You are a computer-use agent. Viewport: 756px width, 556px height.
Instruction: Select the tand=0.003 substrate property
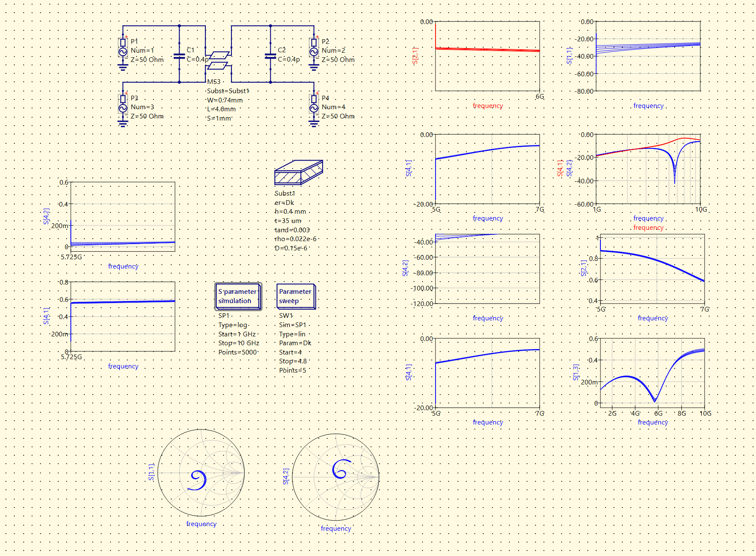click(292, 230)
